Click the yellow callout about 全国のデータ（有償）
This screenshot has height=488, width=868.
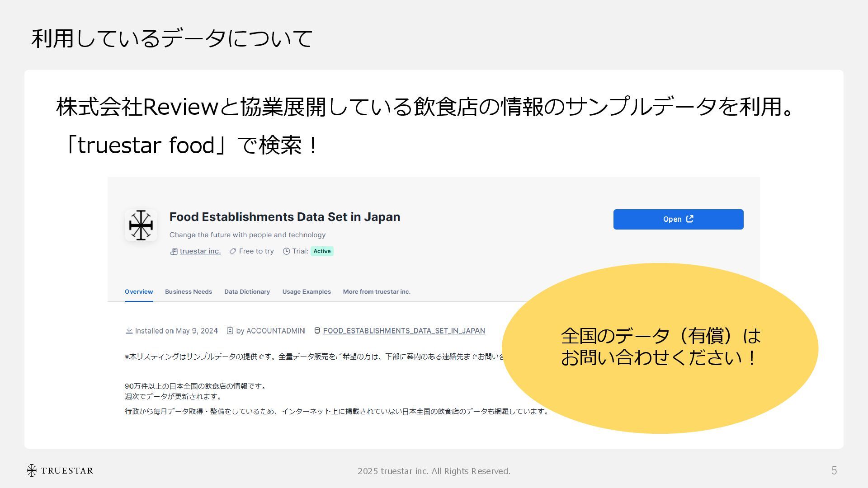(x=660, y=348)
